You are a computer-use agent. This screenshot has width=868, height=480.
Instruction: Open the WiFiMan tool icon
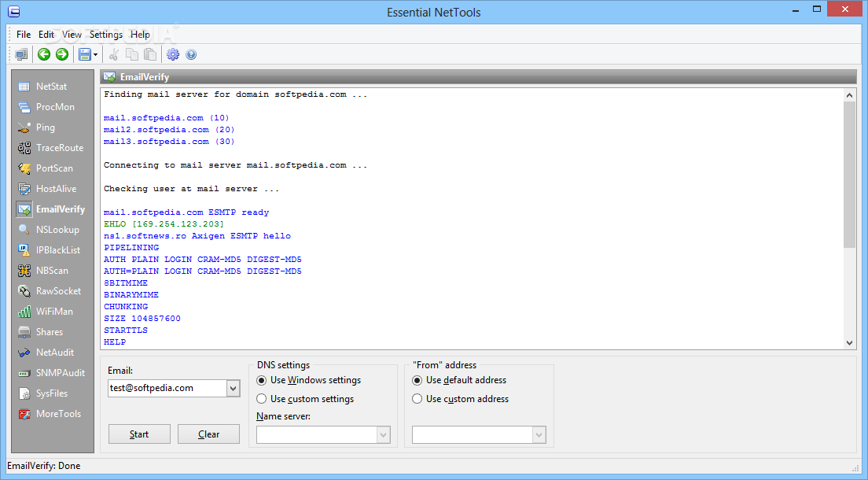pos(24,312)
